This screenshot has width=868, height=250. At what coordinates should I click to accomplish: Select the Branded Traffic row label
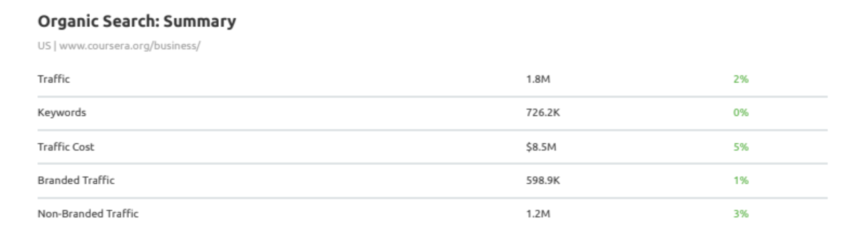tap(76, 180)
